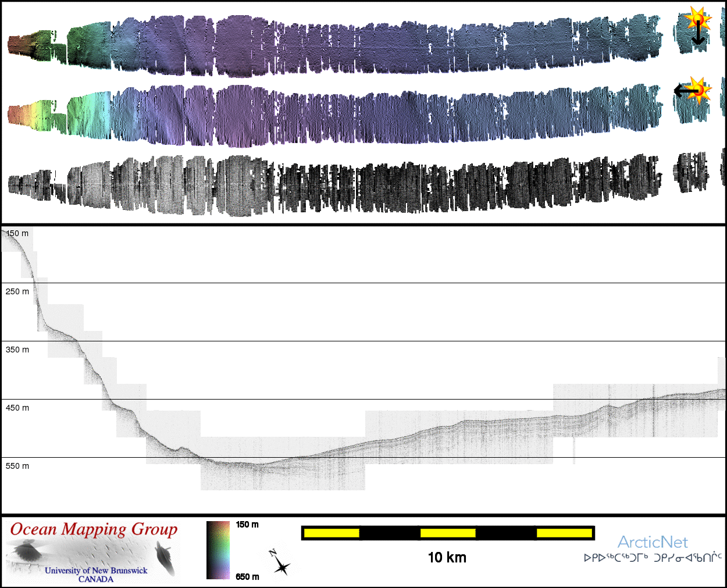Click the right ship silhouette in logo
Image resolution: width=727 pixels, height=588 pixels.
point(165,558)
